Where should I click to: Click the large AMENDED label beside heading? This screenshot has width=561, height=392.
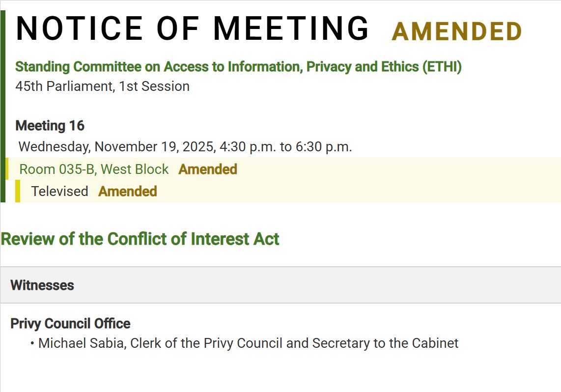[x=456, y=32]
